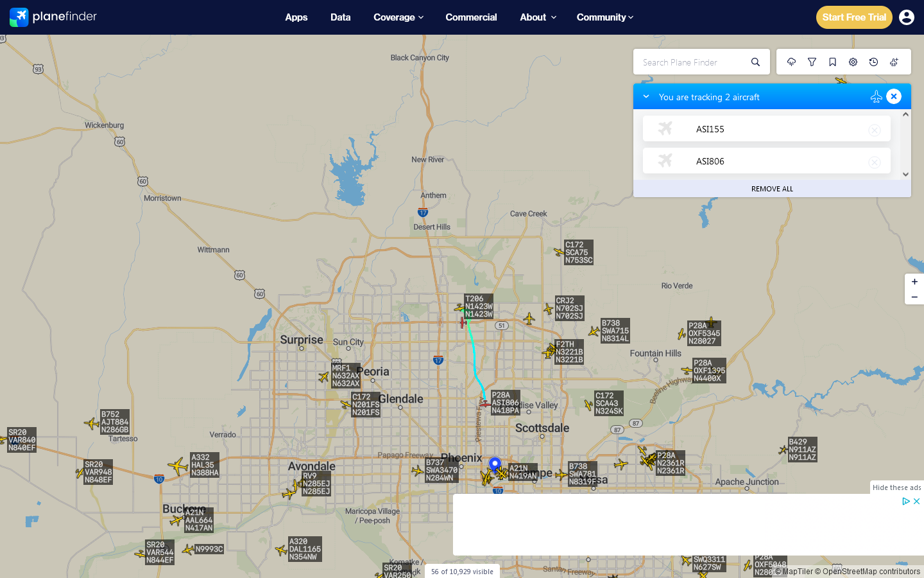Remove ASI806 from the tracking list

click(875, 162)
